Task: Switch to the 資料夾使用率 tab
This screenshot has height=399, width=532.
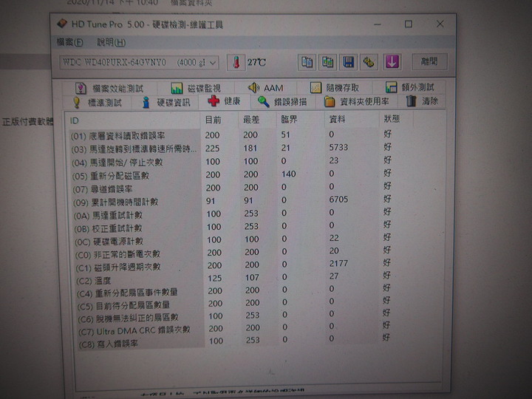Action: (356, 101)
